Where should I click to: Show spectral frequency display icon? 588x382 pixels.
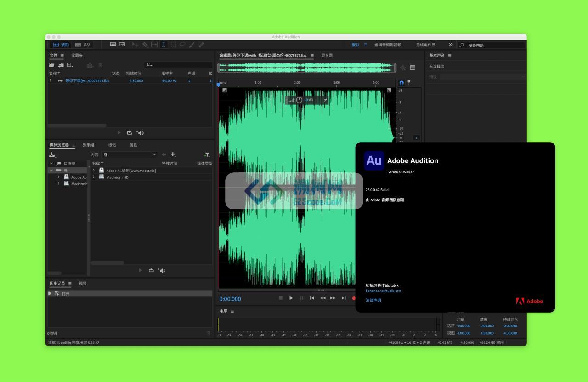coord(113,45)
